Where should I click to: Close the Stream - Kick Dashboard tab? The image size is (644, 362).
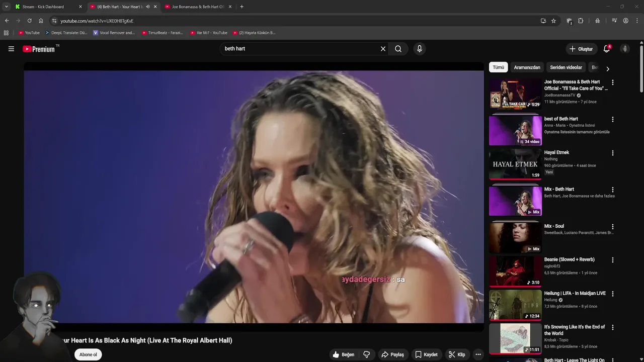[80, 7]
